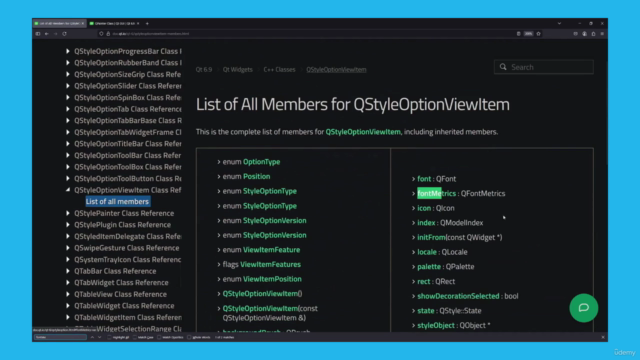Expand QStyleOptionToolButton Class tree item
This screenshot has height=360, width=640.
tap(68, 178)
